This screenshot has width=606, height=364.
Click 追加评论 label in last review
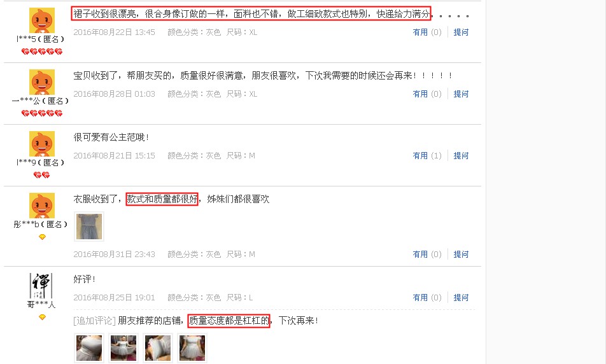(94, 320)
